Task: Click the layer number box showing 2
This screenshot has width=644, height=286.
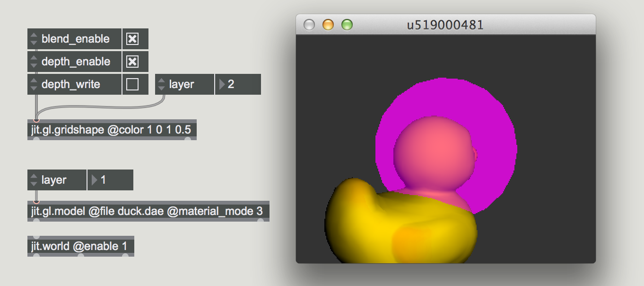Action: point(238,84)
